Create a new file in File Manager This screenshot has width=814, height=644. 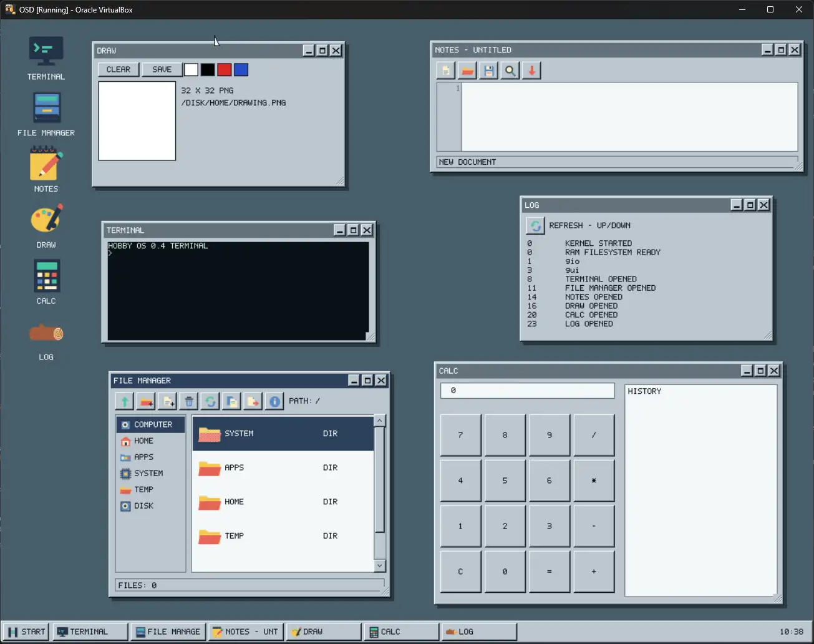pos(168,401)
